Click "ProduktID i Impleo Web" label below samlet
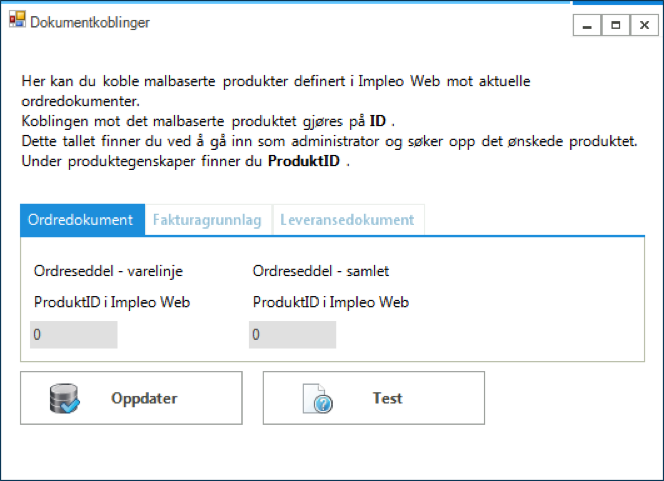 click(x=331, y=302)
